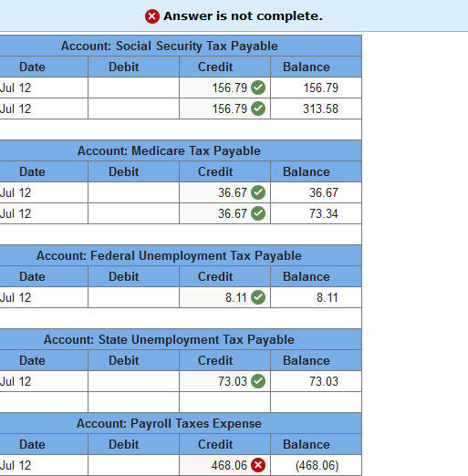The image size is (468, 476).
Task: Click the green checkmark on the second Social Security 156.79 credit
Action: point(258,109)
